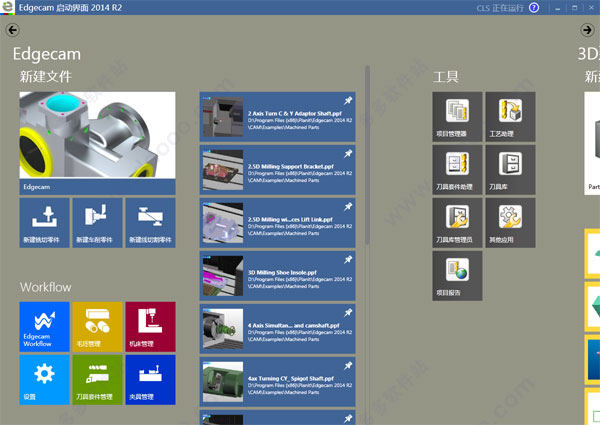Minimize the Edgecam launcher window
Viewport: 600px width, 425px height.
click(558, 8)
